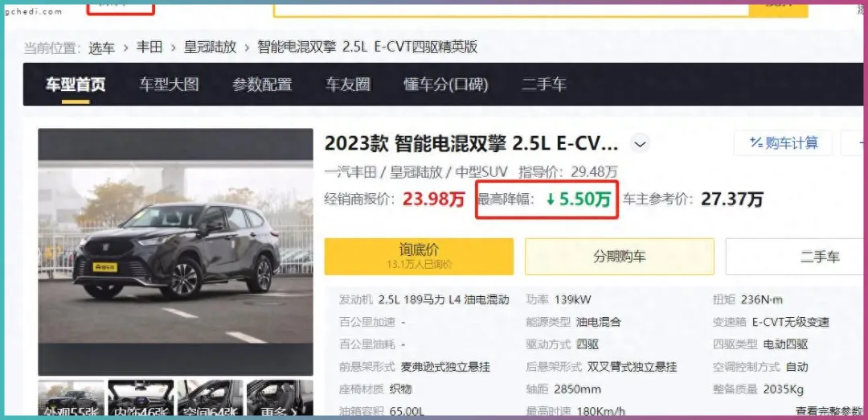The image size is (868, 420).
Task: Click the wheelbase value 2850mm
Action: click(577, 389)
